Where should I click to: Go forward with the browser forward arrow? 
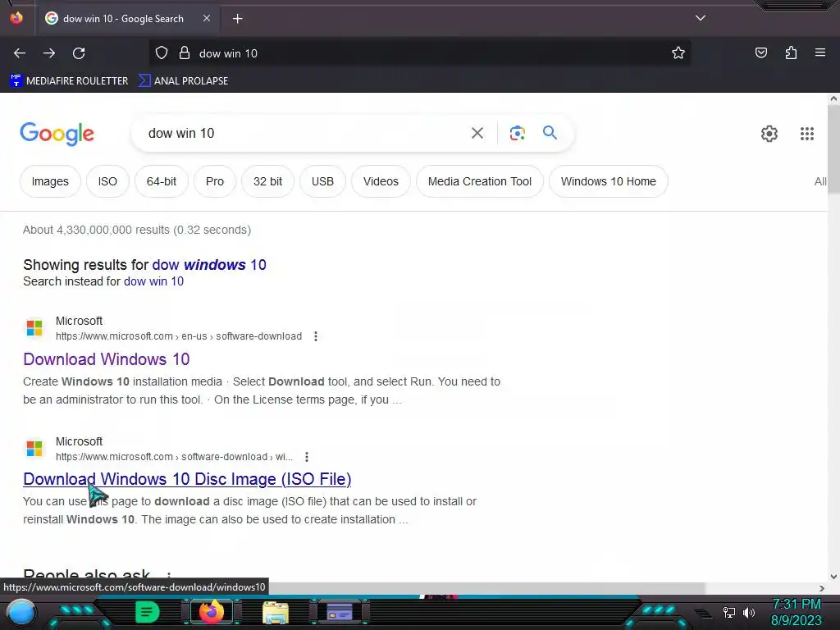click(49, 53)
